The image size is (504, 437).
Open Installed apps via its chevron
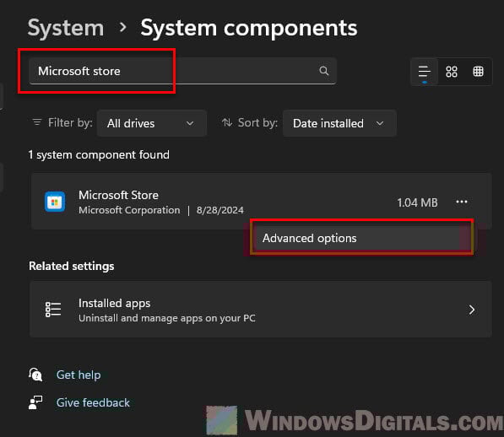pos(472,310)
